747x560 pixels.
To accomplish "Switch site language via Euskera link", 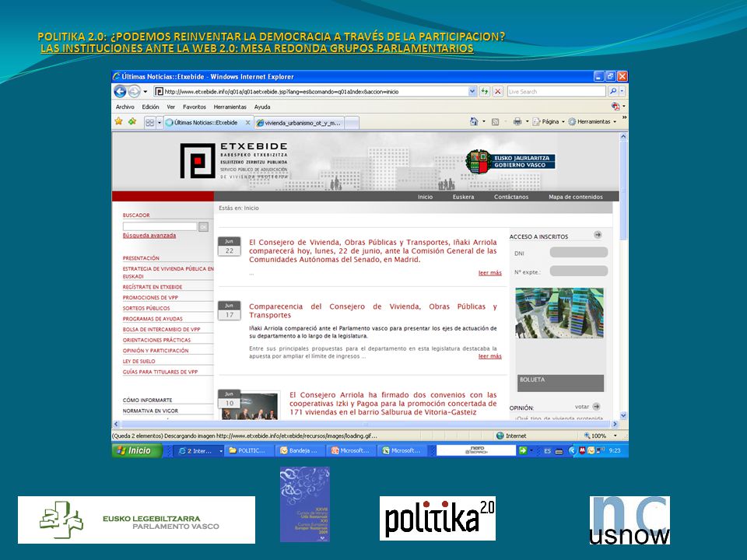I will tap(464, 197).
